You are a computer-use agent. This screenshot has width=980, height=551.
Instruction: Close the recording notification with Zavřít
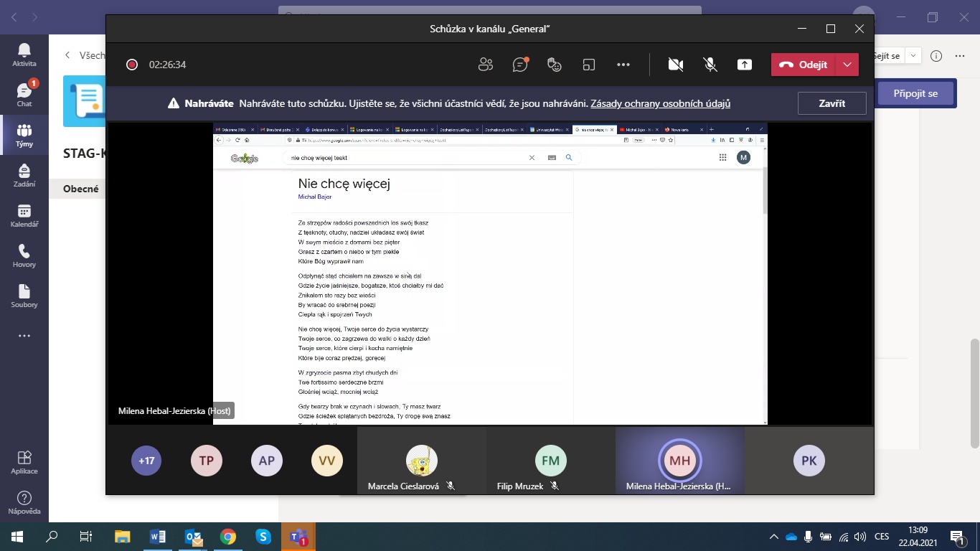click(x=831, y=103)
